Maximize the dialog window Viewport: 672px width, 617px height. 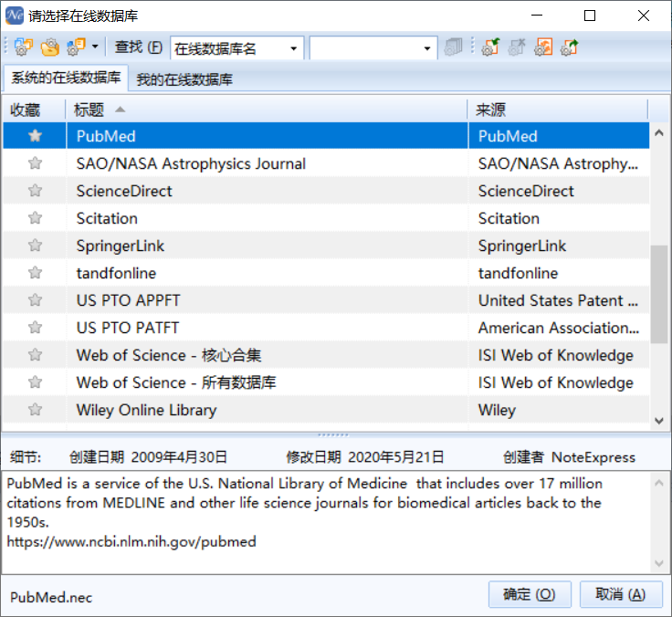590,16
